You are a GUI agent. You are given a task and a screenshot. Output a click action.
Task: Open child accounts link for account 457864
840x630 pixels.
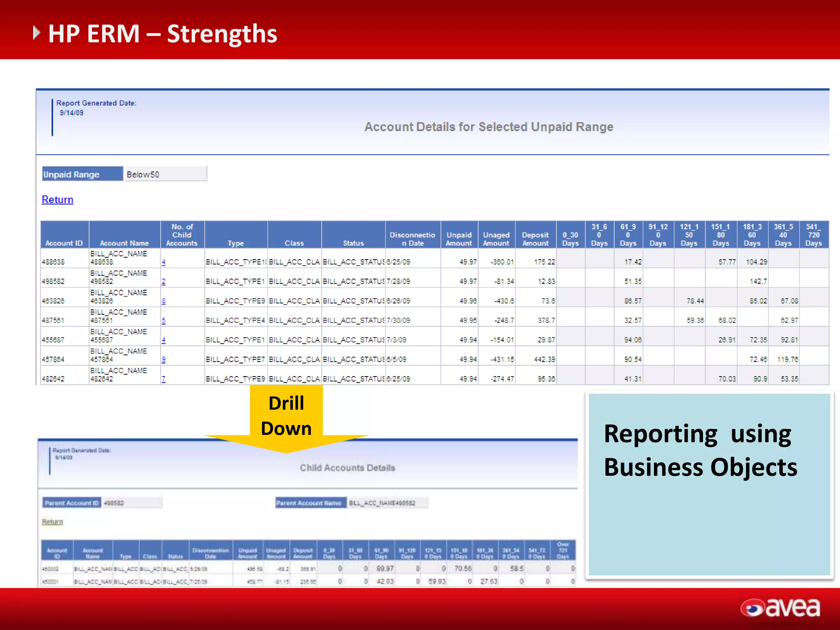pyautogui.click(x=163, y=360)
